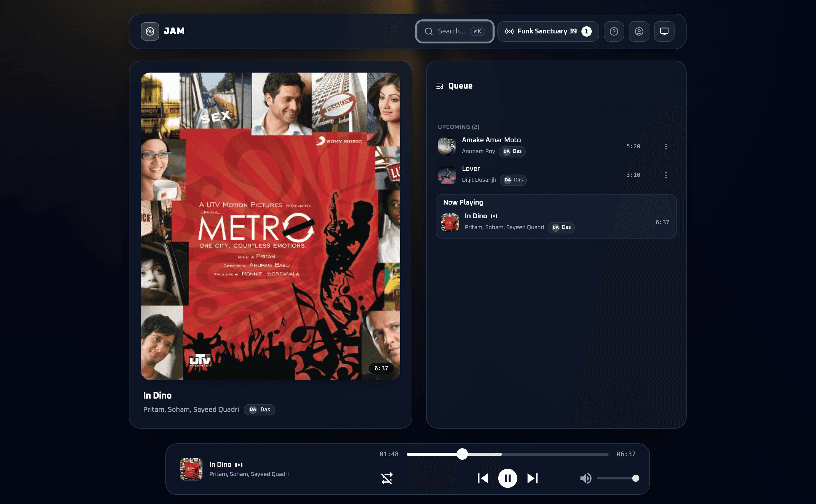Click the JAM app title

pyautogui.click(x=174, y=31)
